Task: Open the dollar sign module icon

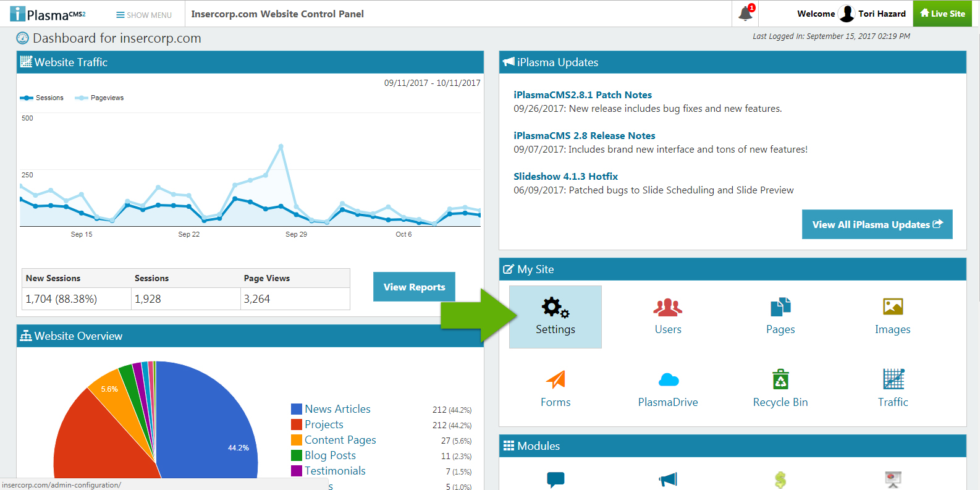Action: click(780, 480)
